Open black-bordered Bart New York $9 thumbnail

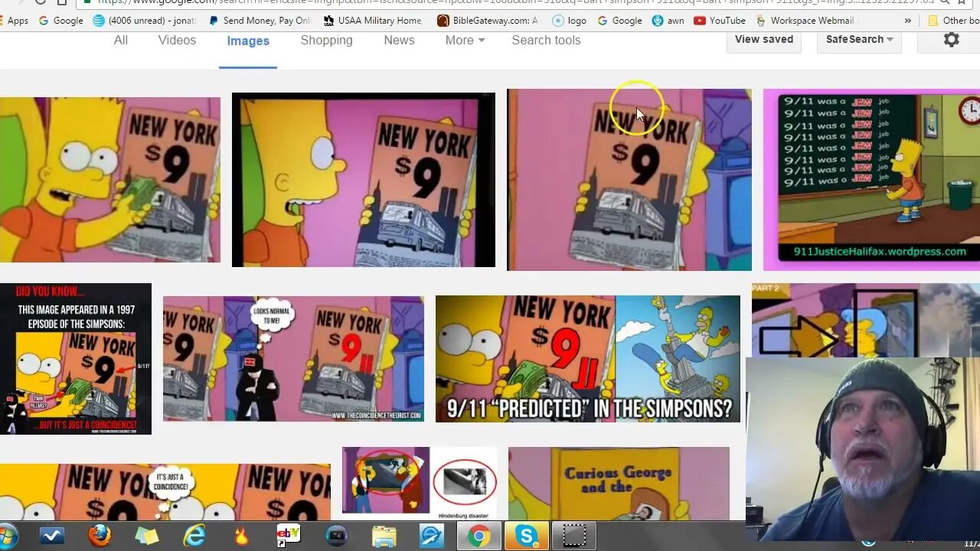pyautogui.click(x=364, y=180)
